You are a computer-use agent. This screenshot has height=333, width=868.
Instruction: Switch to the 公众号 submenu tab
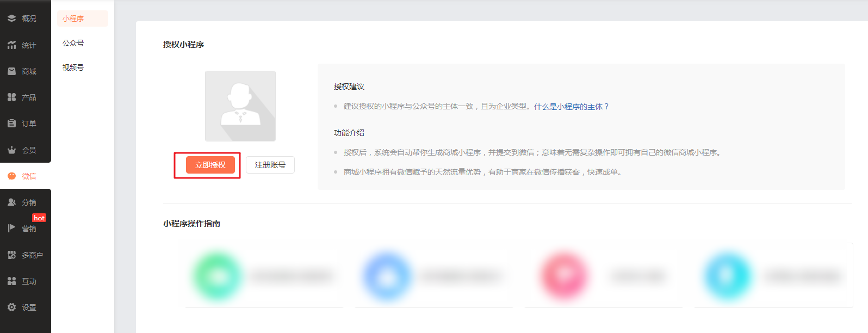point(73,43)
